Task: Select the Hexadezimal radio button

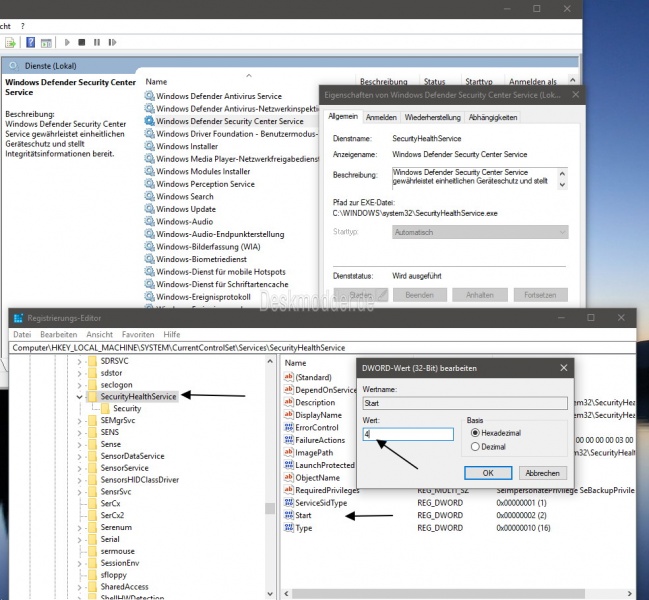Action: (475, 433)
